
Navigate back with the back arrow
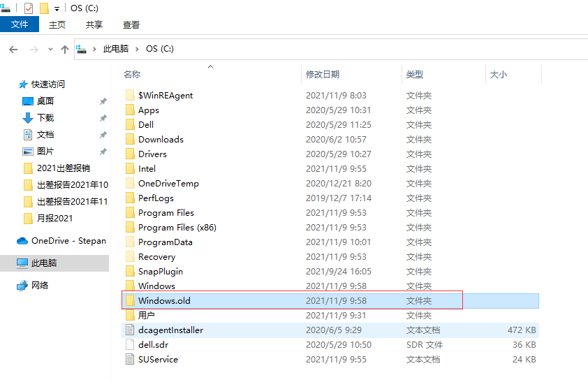pos(13,50)
